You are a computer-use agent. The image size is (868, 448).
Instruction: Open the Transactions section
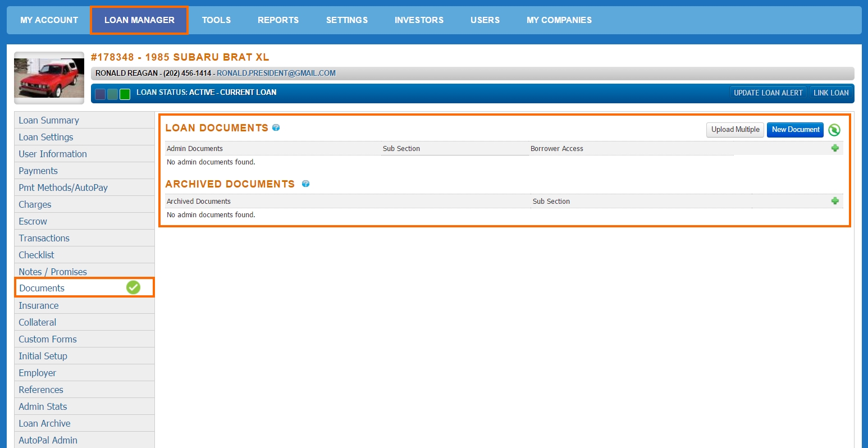84,238
